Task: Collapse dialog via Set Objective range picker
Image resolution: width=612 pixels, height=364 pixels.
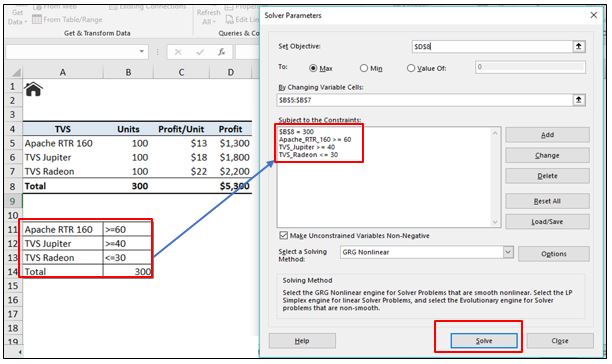Action: pos(579,46)
